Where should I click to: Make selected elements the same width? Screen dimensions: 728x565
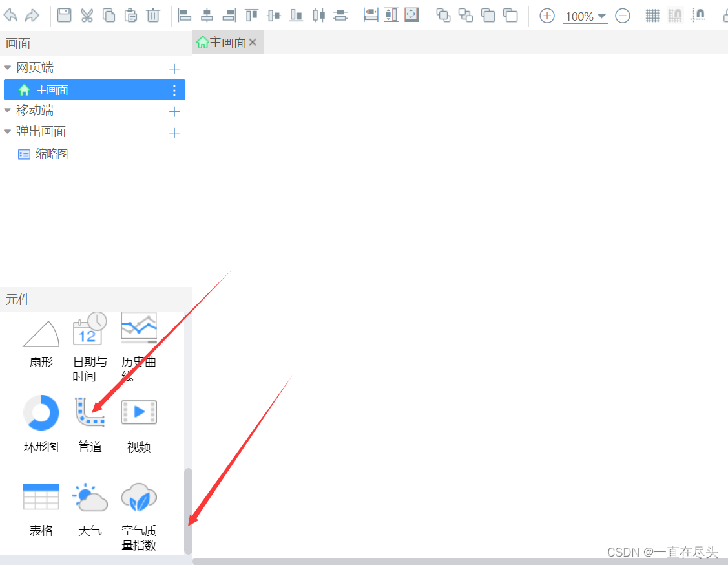(x=371, y=15)
